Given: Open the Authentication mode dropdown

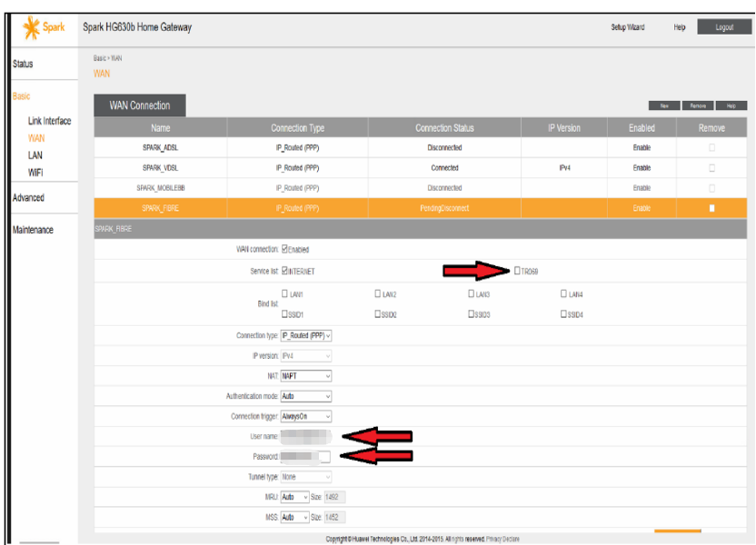Looking at the screenshot, I should click(306, 396).
